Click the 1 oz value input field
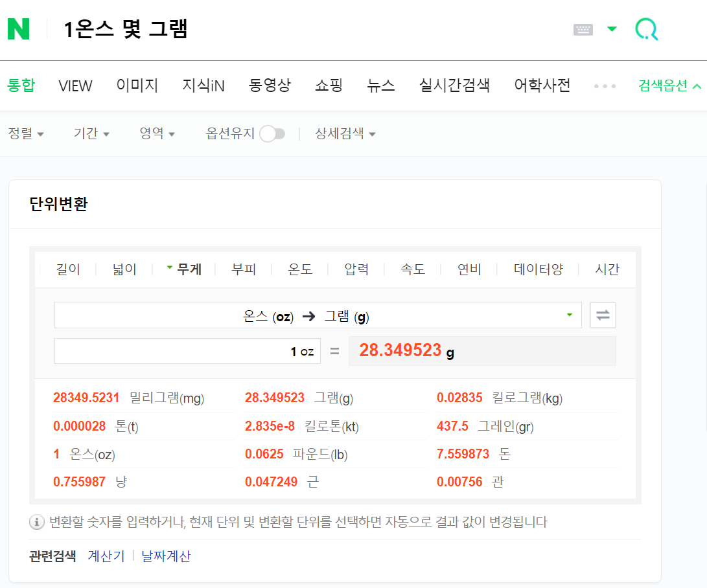This screenshot has width=707, height=588. click(x=187, y=351)
